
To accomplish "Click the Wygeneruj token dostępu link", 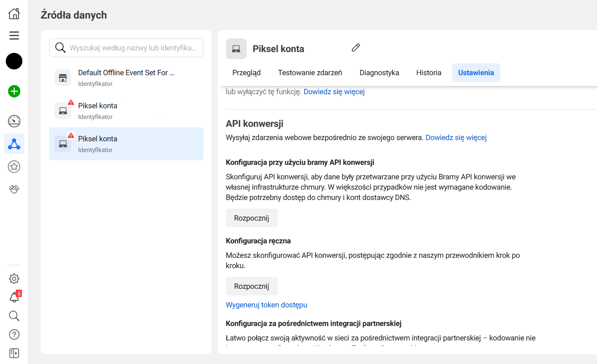I will pyautogui.click(x=266, y=305).
